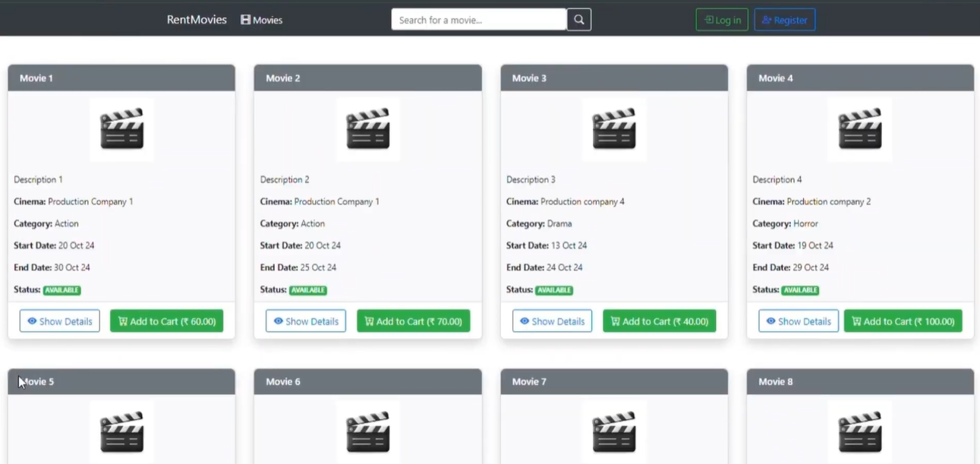Click the magnifying glass search button
Screen dimensions: 980x464
(578, 20)
